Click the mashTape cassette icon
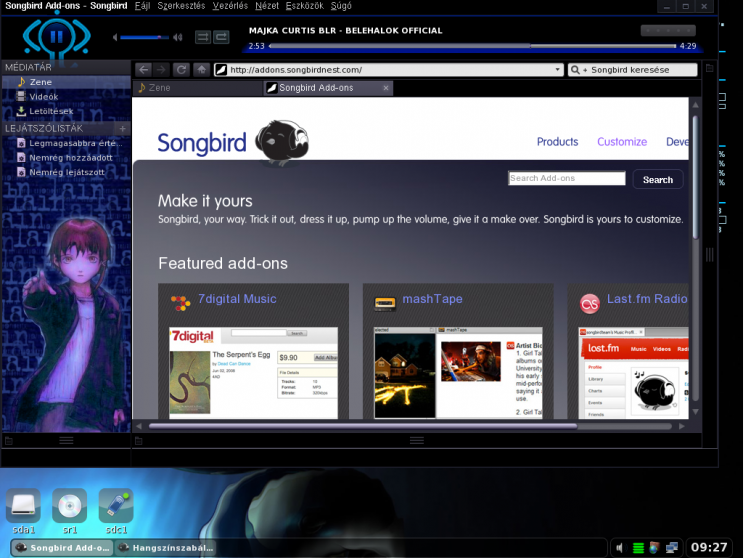 (385, 303)
